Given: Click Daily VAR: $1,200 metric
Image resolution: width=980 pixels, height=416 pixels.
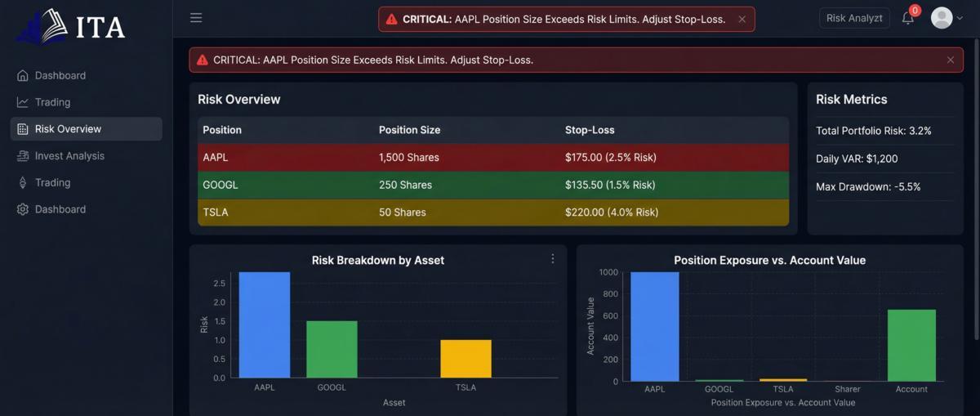Looking at the screenshot, I should click(x=857, y=159).
